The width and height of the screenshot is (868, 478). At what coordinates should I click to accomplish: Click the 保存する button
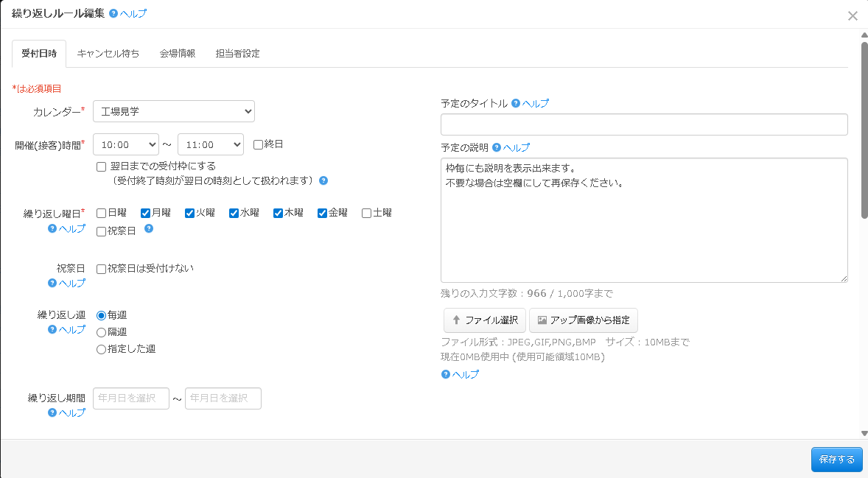[x=836, y=459]
